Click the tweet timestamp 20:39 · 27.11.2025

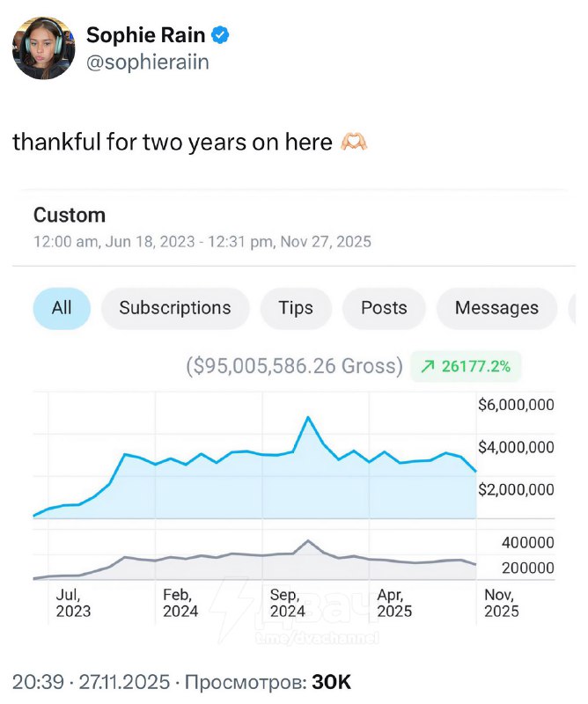90,682
